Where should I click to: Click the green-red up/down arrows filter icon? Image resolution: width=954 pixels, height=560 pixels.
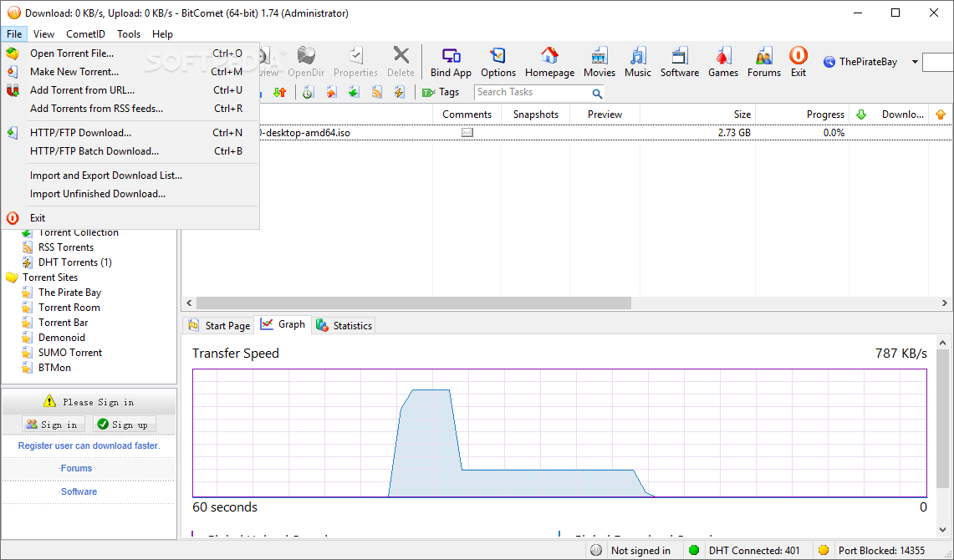click(280, 93)
